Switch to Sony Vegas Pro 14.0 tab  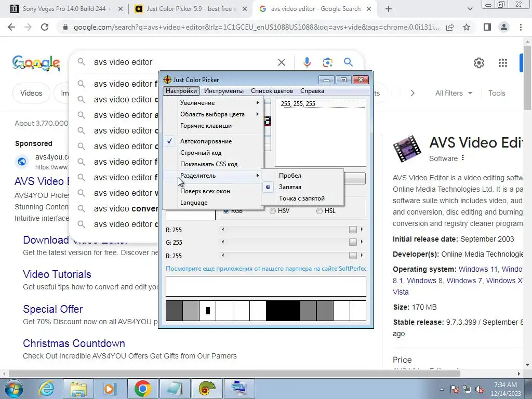[67, 9]
